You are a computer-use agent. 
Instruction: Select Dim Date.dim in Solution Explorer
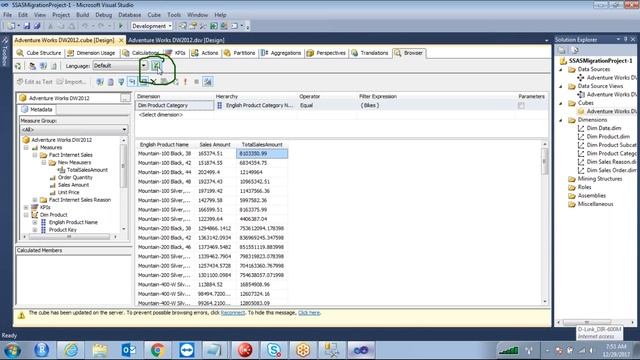pos(604,128)
